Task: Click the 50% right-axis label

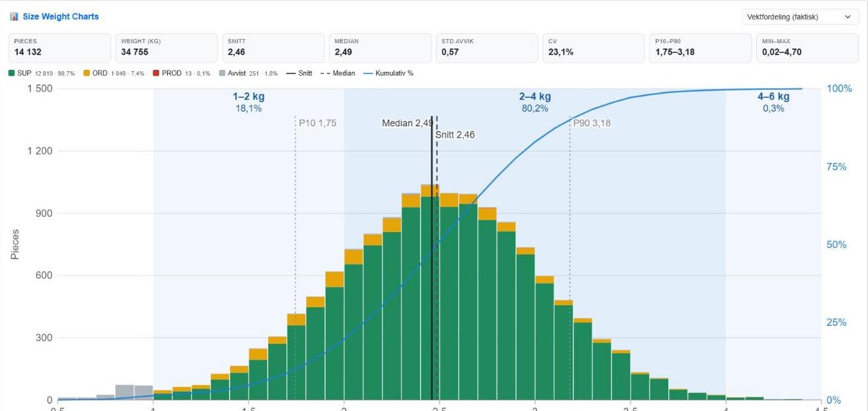Action: click(837, 245)
